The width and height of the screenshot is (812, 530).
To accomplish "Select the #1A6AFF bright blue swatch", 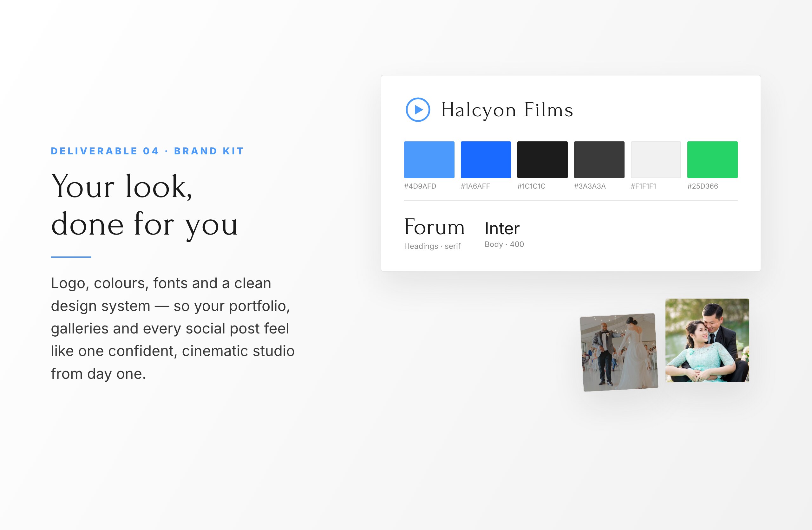I will point(486,160).
